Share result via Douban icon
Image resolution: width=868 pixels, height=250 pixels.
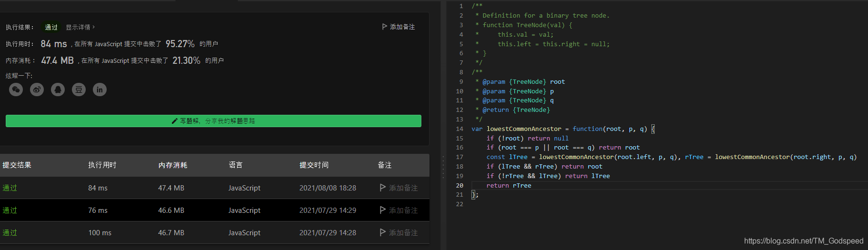click(x=79, y=90)
